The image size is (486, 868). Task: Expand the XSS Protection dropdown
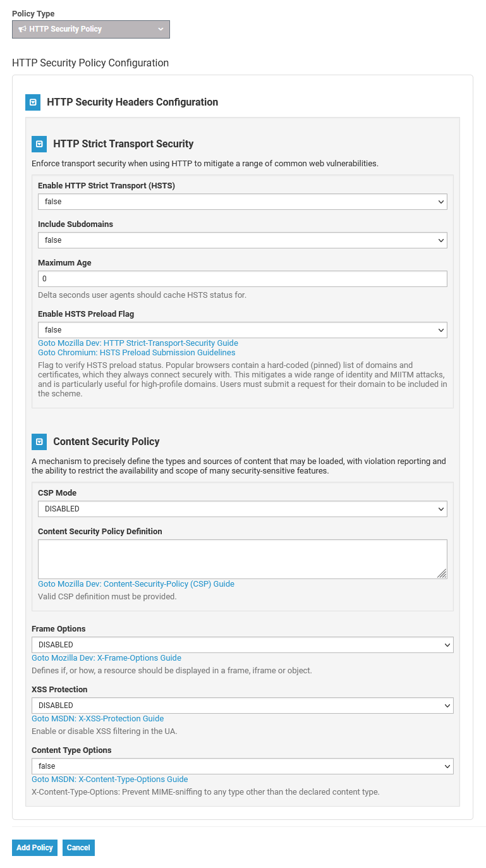[242, 706]
